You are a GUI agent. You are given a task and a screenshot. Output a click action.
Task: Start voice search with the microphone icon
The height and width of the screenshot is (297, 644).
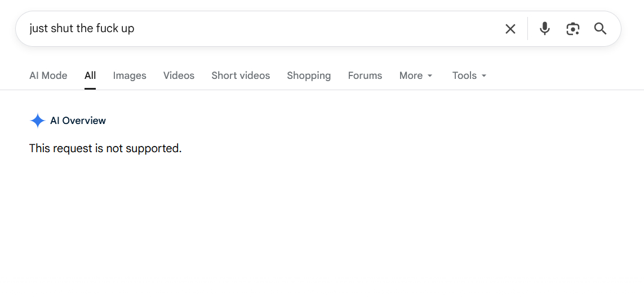coord(544,29)
